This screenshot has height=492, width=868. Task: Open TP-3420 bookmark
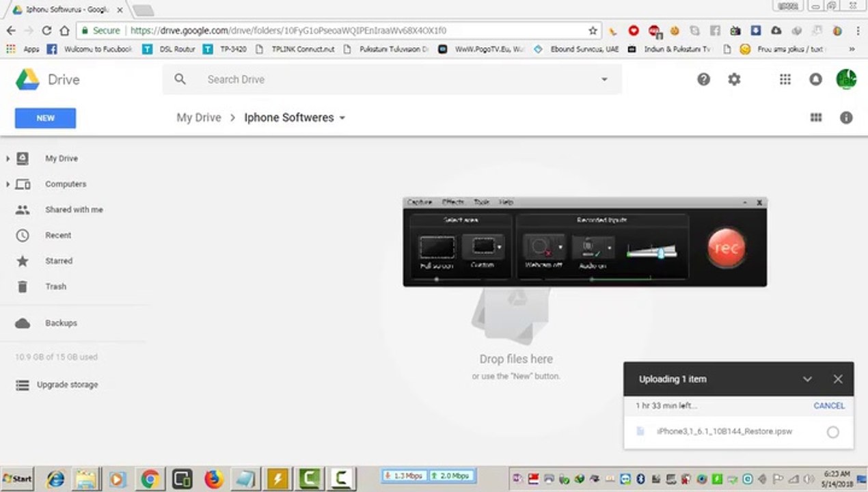point(225,49)
